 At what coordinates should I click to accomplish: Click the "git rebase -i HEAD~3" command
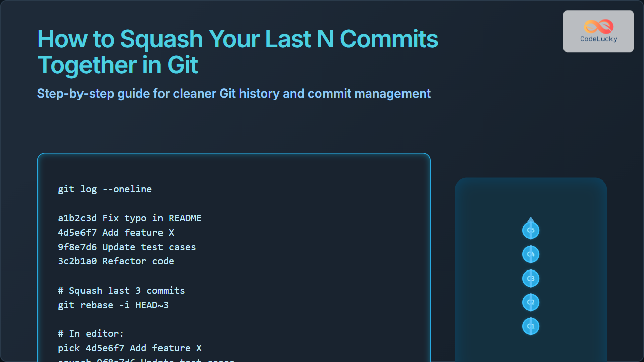point(113,305)
